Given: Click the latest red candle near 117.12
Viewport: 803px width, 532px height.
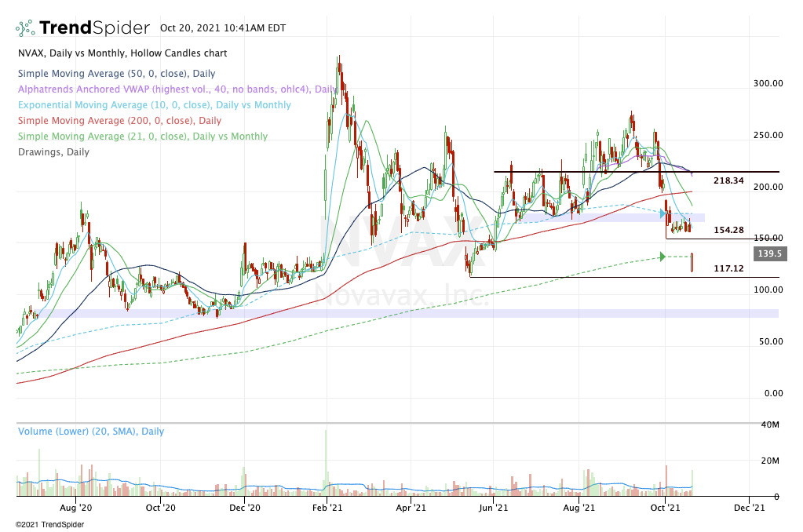Looking at the screenshot, I should tap(692, 263).
